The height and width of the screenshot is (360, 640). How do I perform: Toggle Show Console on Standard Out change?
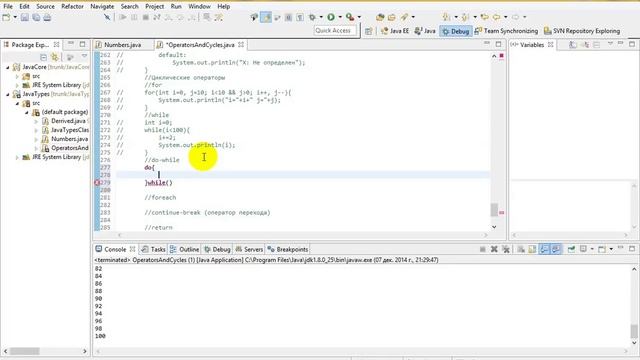click(x=544, y=249)
